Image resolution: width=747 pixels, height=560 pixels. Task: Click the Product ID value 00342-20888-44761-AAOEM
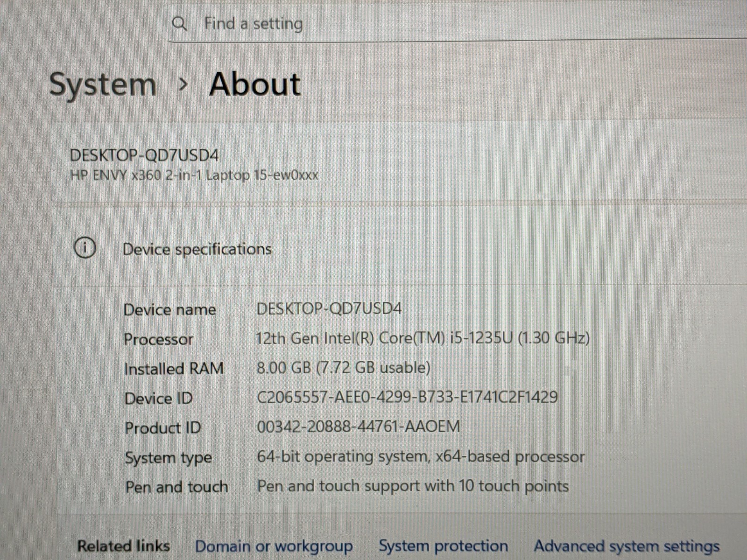point(359,427)
